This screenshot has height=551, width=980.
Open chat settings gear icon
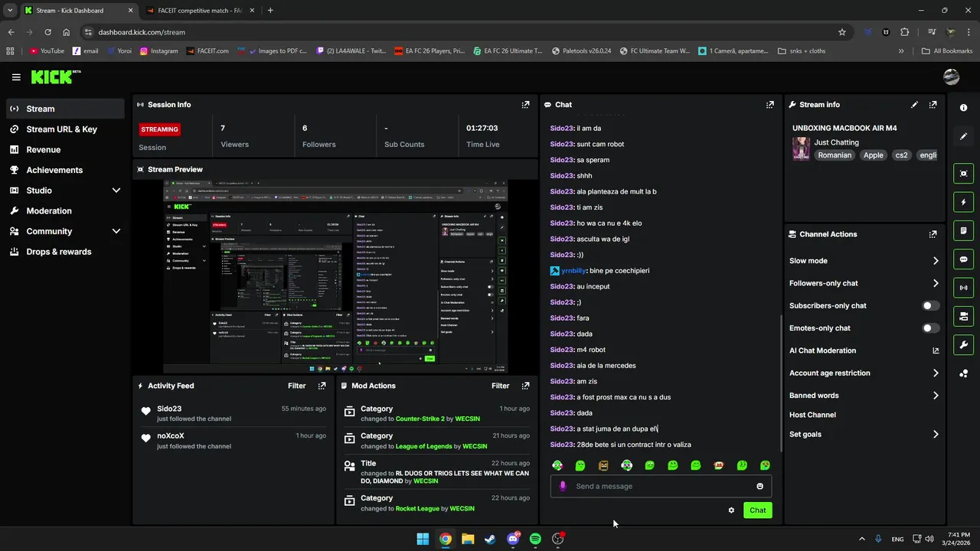coord(731,510)
